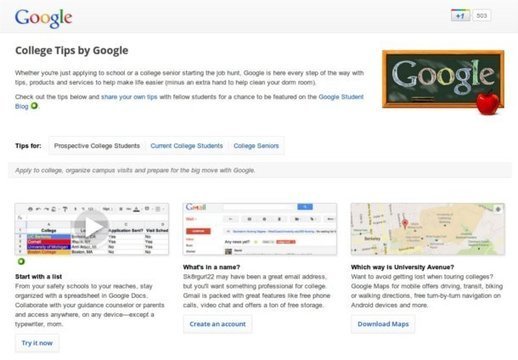
Task: Click the 'Try it now' button
Action: [37, 343]
